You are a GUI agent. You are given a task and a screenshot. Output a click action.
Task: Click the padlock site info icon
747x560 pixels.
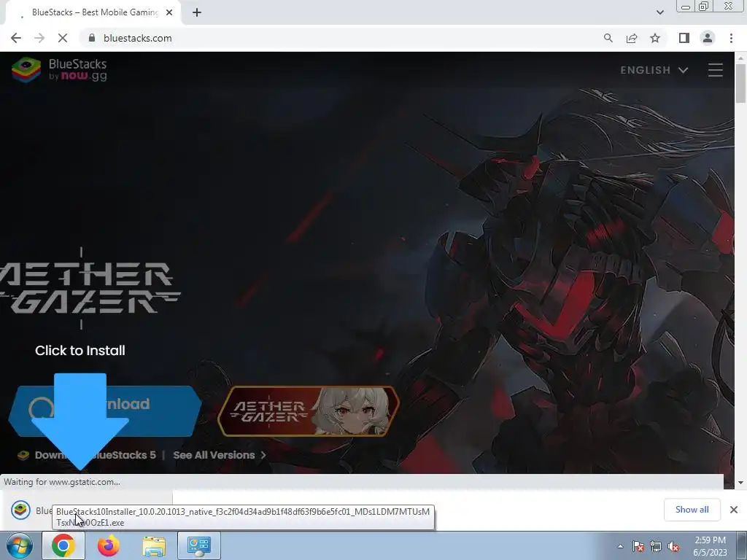[92, 38]
